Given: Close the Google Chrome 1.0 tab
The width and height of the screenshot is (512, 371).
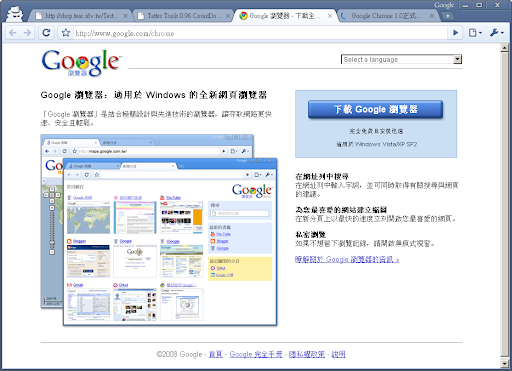Looking at the screenshot, I should (432, 16).
